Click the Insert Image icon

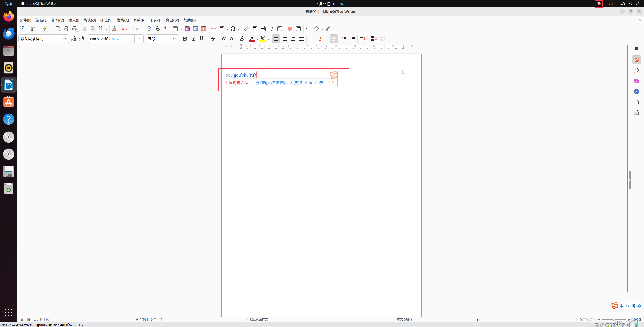coord(187,29)
